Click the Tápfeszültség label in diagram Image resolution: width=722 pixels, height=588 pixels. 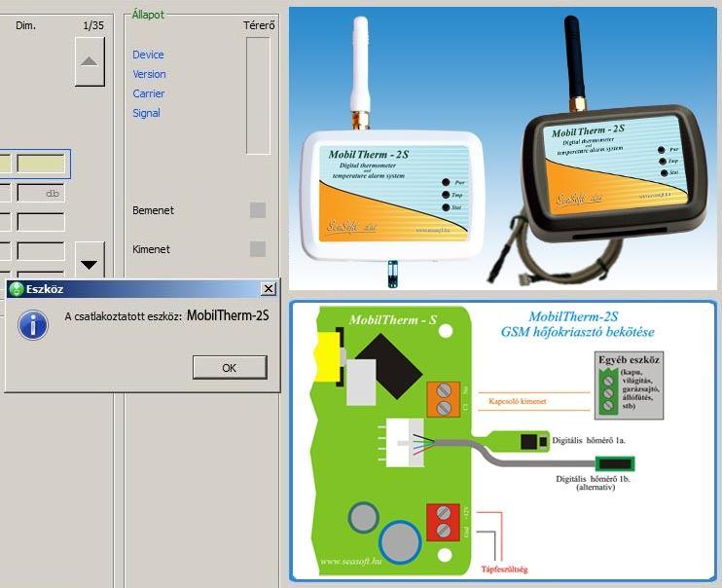[x=504, y=570]
